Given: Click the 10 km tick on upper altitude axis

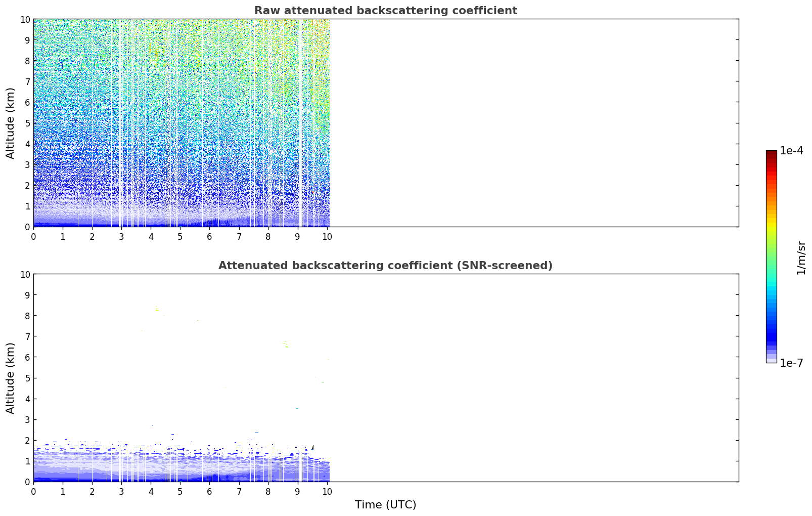Looking at the screenshot, I should point(25,19).
